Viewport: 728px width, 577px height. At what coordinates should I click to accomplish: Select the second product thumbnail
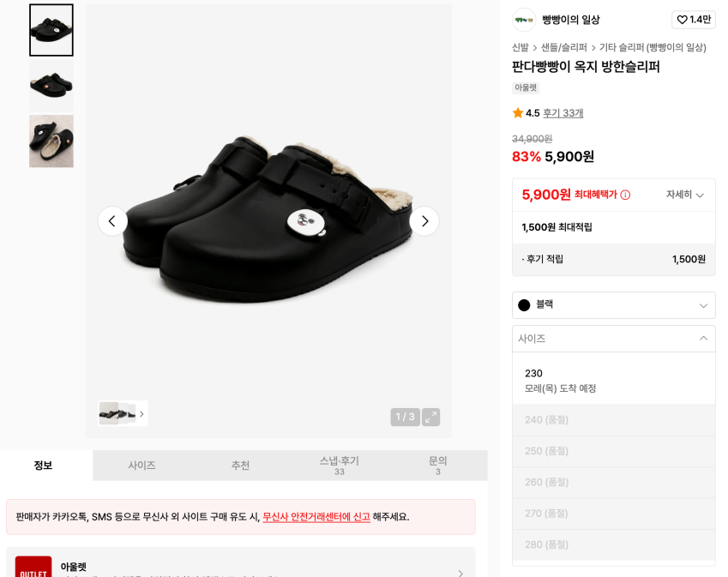tap(51, 86)
